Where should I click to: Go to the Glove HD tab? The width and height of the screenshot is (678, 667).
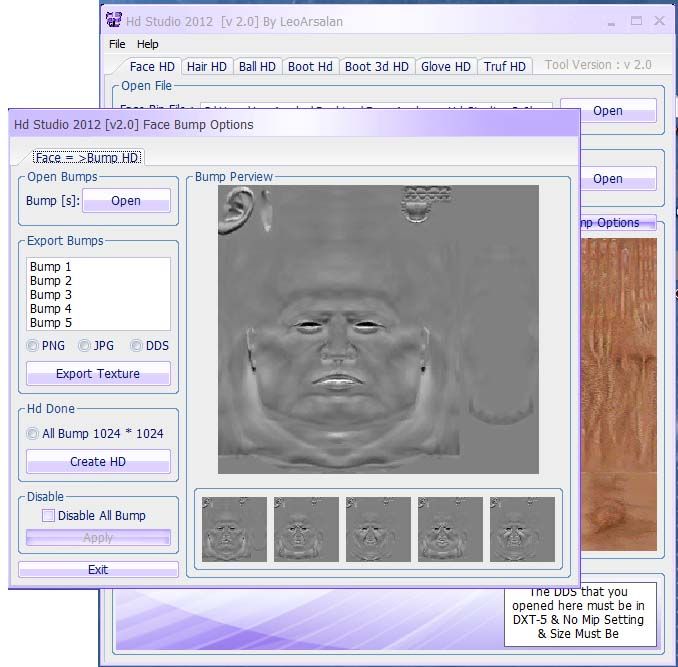tap(445, 67)
